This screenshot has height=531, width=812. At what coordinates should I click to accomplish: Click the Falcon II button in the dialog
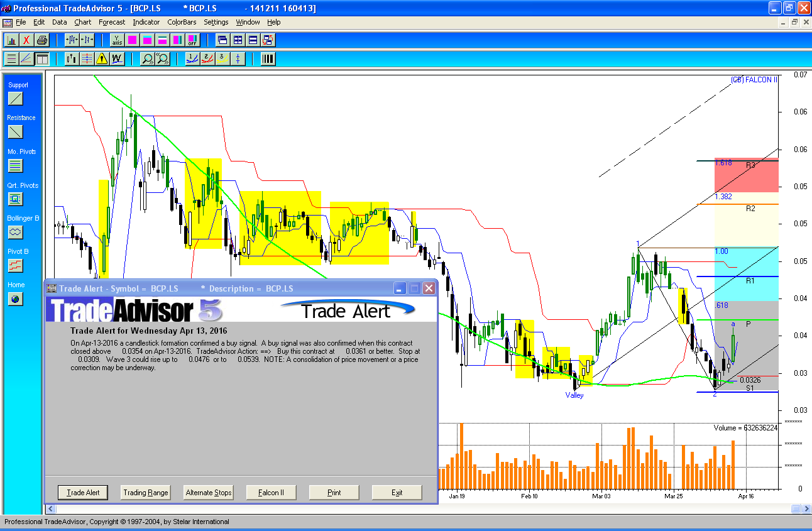272,493
